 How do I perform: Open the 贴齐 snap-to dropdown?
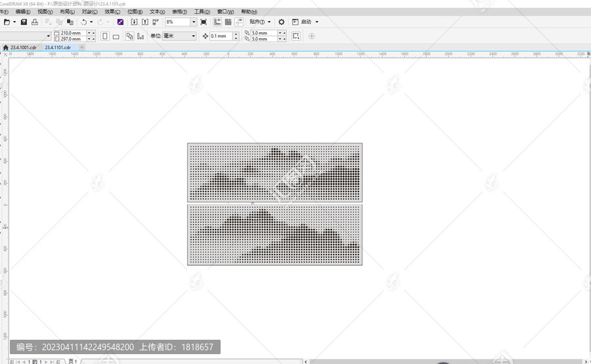tap(259, 22)
